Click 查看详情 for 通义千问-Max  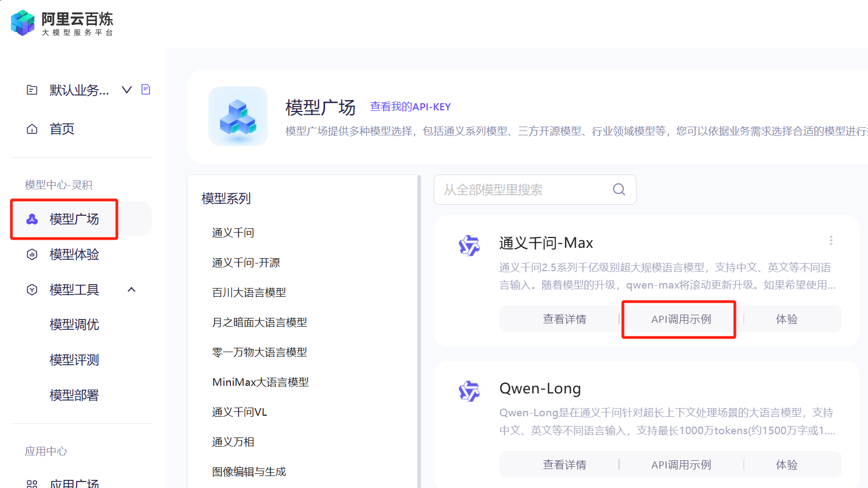pos(565,319)
